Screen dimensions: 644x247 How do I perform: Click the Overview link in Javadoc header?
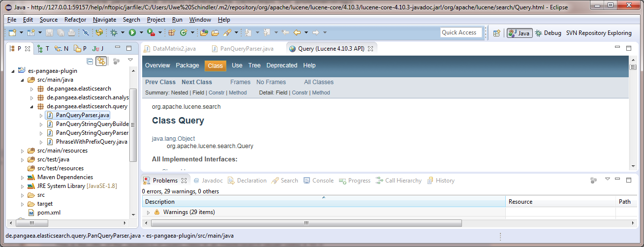point(157,65)
